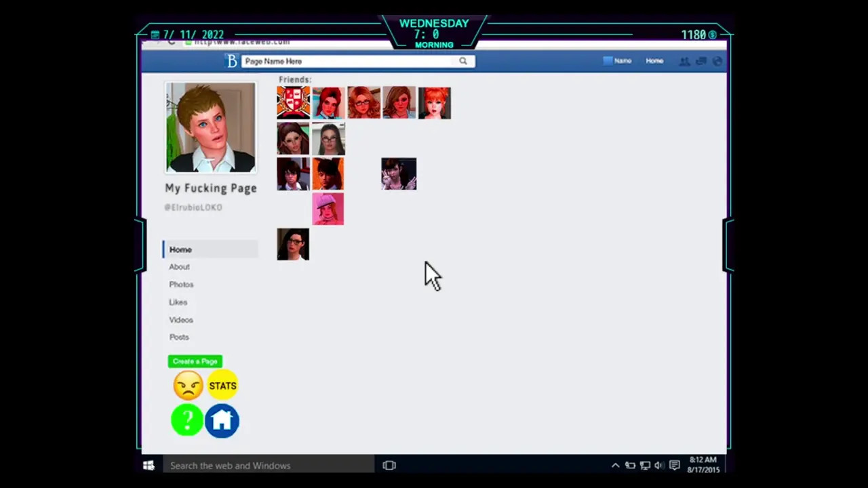Open the Windows Start menu
This screenshot has width=868, height=488.
[x=149, y=466]
